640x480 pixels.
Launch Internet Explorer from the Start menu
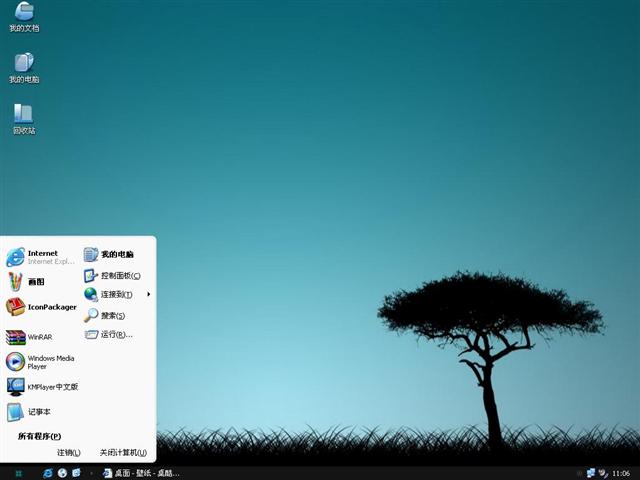click(41, 257)
